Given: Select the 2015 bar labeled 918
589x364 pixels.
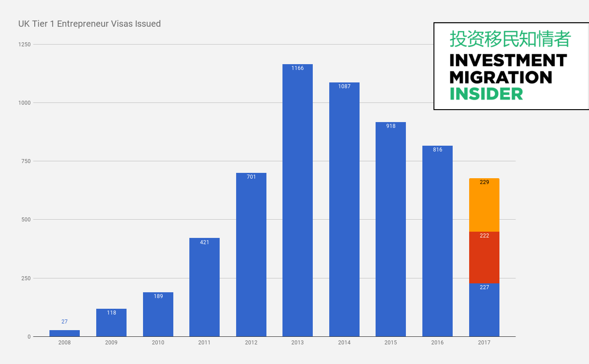Looking at the screenshot, I should pyautogui.click(x=391, y=229).
